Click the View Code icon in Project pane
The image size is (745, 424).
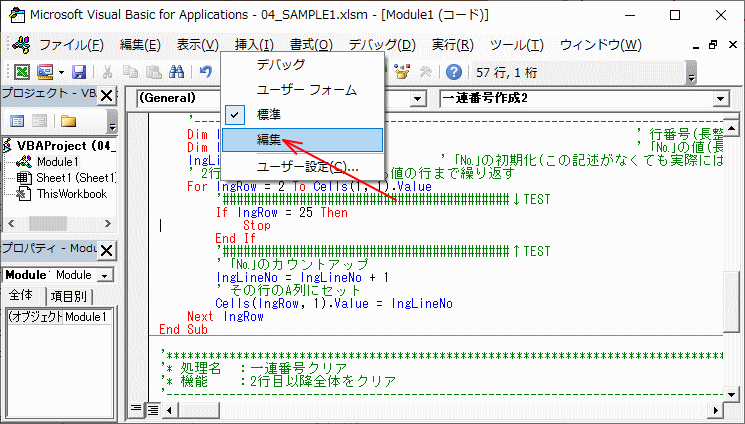pos(17,121)
